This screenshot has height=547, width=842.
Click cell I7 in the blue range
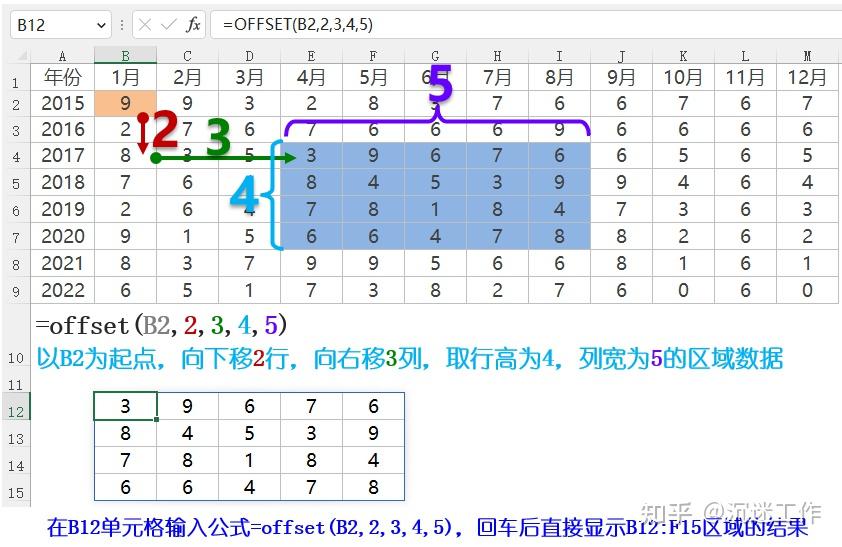560,236
